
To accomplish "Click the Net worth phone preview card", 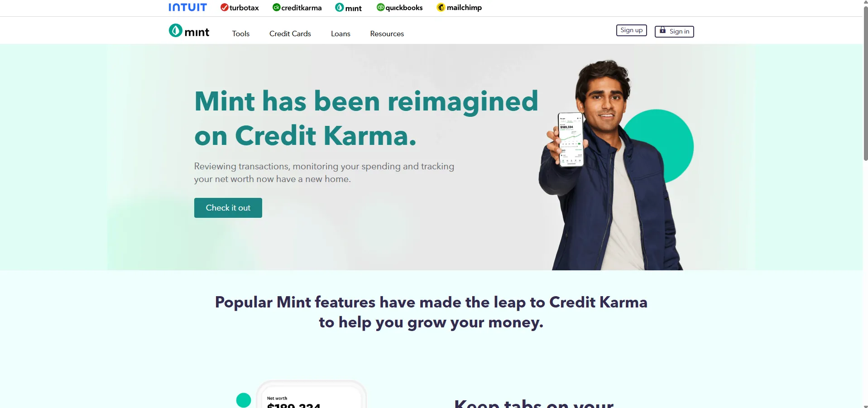I will (311, 395).
